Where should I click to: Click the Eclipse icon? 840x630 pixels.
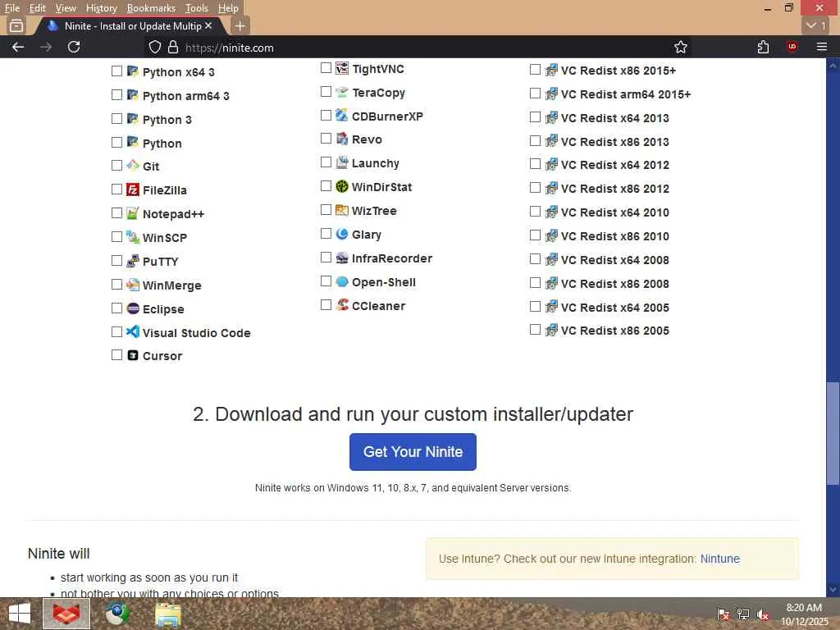pos(133,308)
